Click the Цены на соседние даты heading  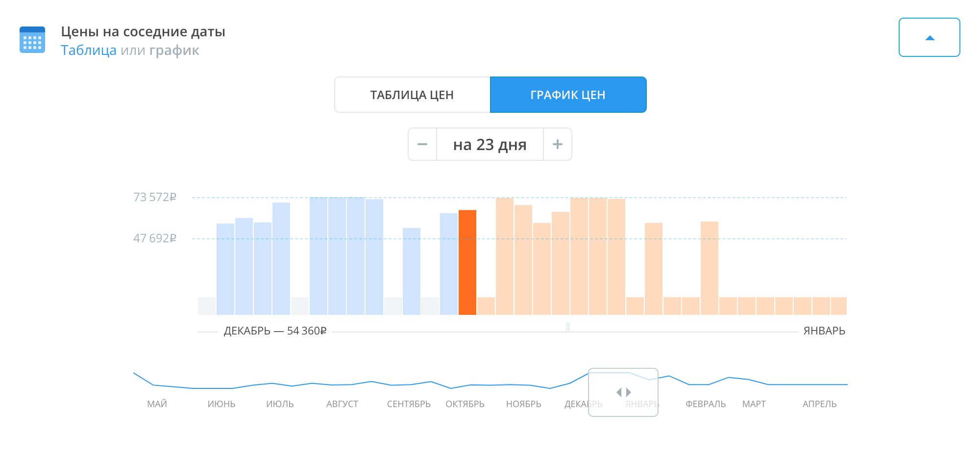coord(143,32)
